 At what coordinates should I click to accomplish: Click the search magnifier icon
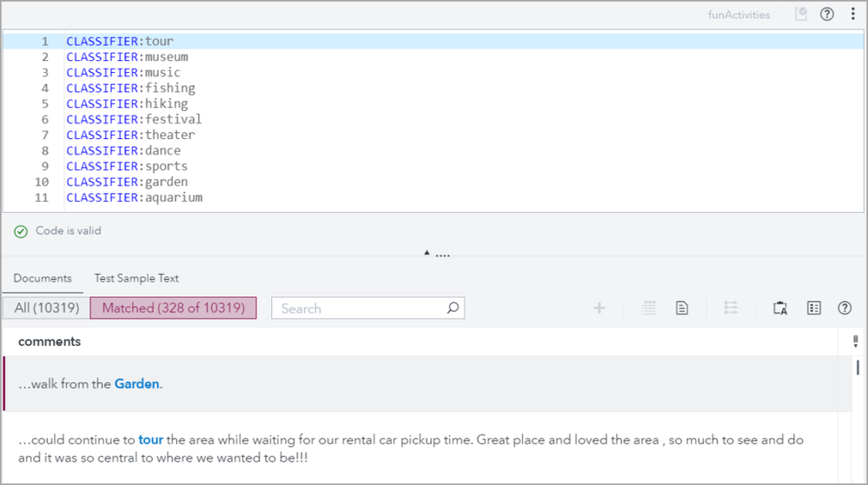[453, 308]
